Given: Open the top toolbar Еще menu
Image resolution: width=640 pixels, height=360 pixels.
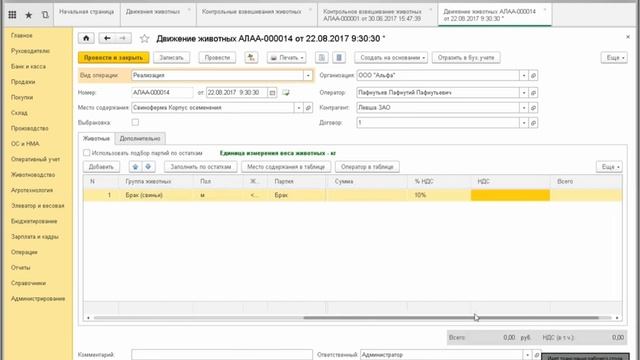Looking at the screenshot, I should (614, 58).
